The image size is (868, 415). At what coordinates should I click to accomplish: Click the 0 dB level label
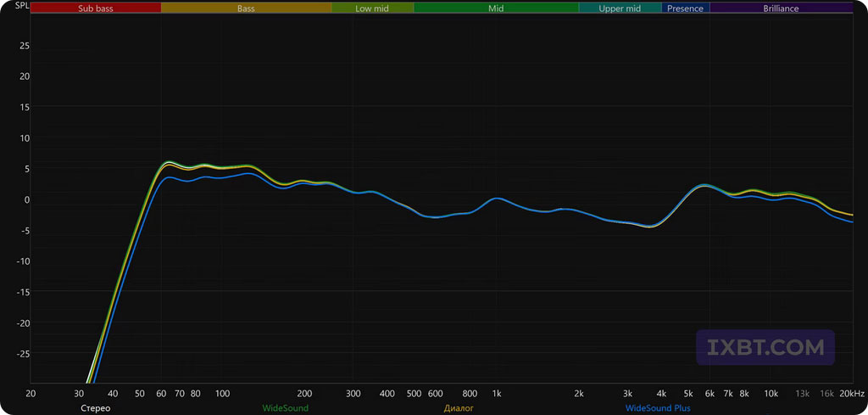tap(26, 199)
